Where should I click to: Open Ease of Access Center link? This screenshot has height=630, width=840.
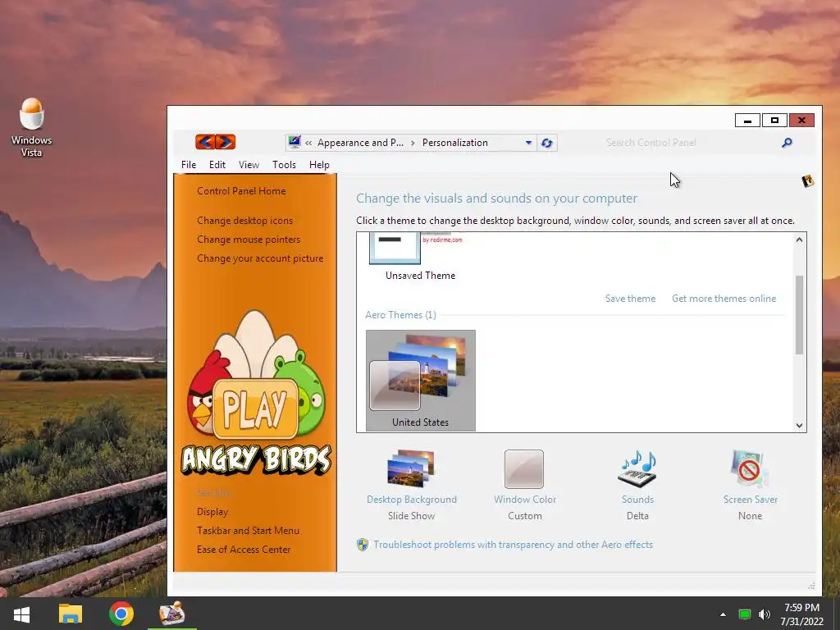point(243,549)
